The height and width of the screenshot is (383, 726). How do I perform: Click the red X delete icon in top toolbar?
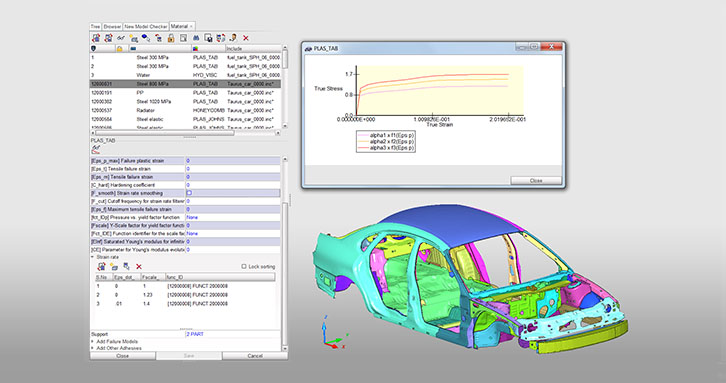pyautogui.click(x=245, y=38)
